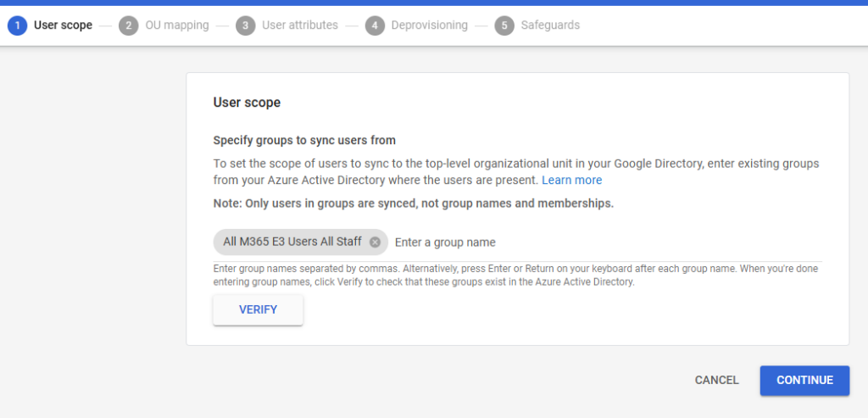The width and height of the screenshot is (868, 418).
Task: Jump to the Deprovisioning step
Action: pos(429,25)
